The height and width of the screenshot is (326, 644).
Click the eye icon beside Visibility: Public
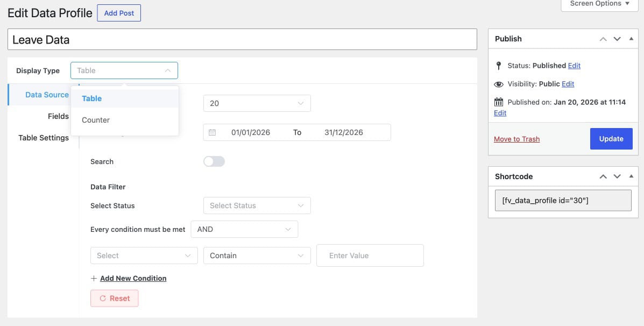click(x=499, y=84)
